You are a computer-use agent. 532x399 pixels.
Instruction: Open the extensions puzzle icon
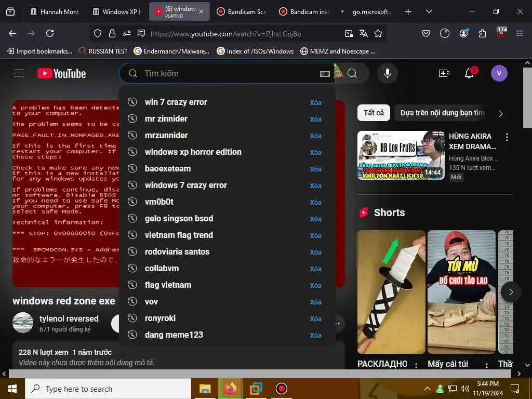pyautogui.click(x=482, y=33)
